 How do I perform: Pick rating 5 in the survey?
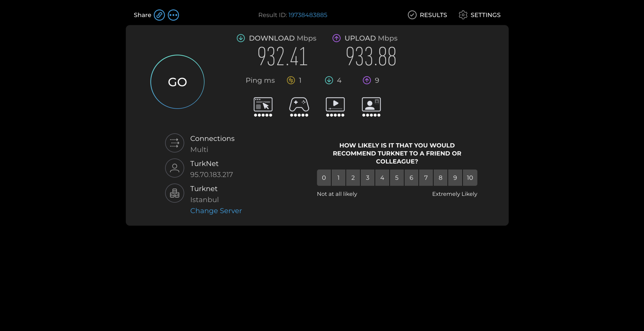(397, 178)
